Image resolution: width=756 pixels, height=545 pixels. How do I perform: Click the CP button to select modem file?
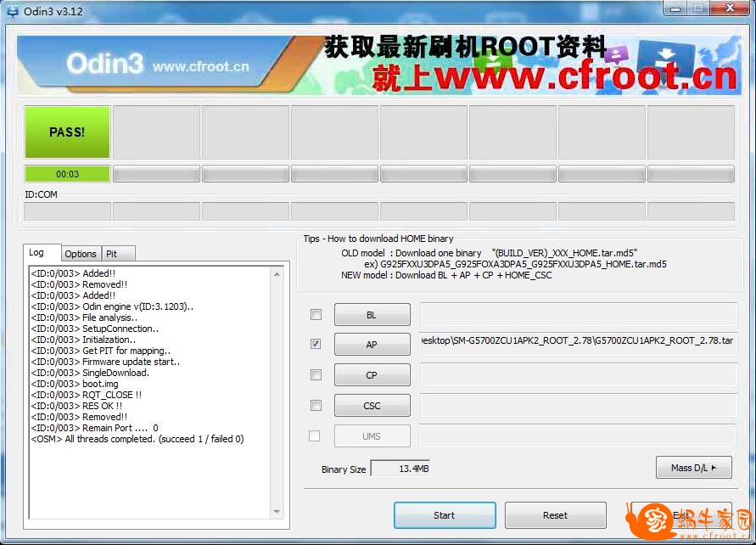click(x=372, y=375)
